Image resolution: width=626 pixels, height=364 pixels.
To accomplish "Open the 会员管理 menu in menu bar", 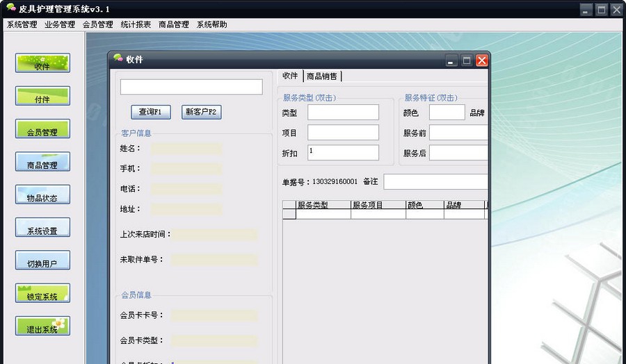I will click(98, 25).
